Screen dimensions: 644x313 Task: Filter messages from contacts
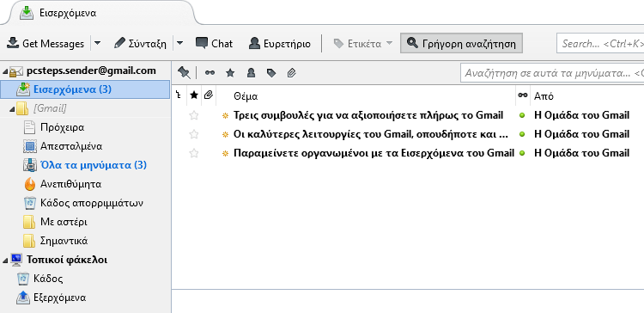click(x=251, y=73)
